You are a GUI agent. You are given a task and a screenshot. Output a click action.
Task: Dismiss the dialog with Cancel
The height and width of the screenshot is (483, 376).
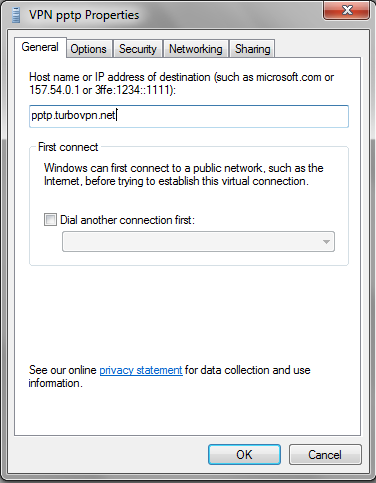325,454
